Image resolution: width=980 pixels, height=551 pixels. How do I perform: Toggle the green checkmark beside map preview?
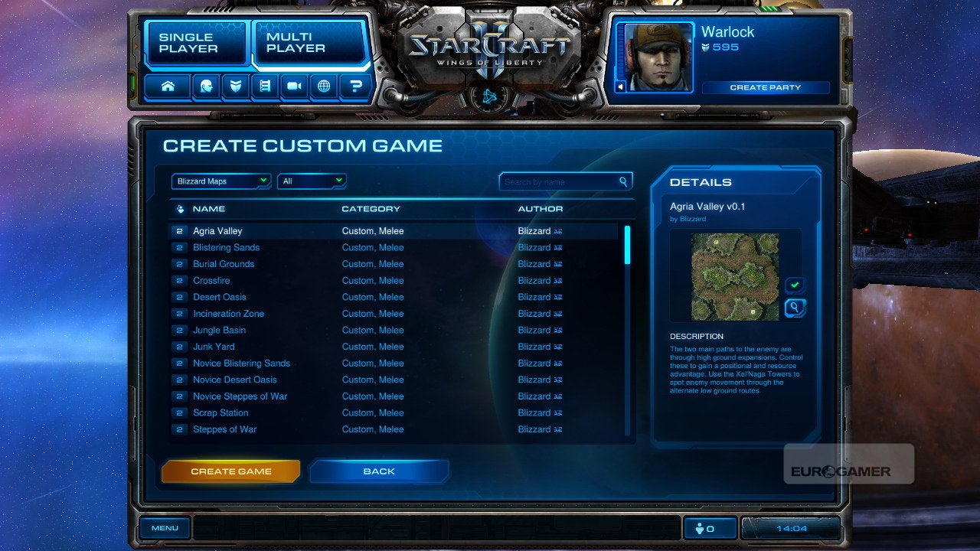[x=795, y=285]
